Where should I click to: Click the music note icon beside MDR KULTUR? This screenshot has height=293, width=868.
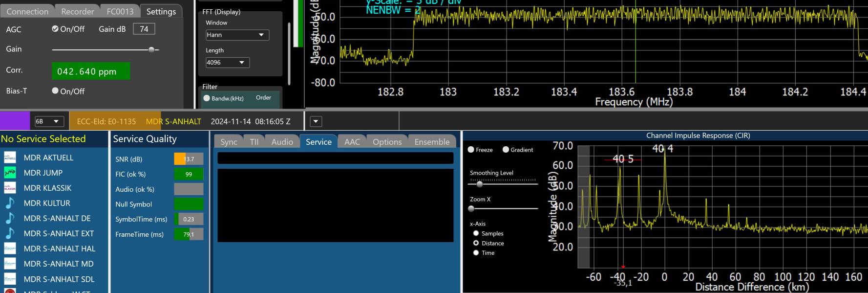(10, 203)
